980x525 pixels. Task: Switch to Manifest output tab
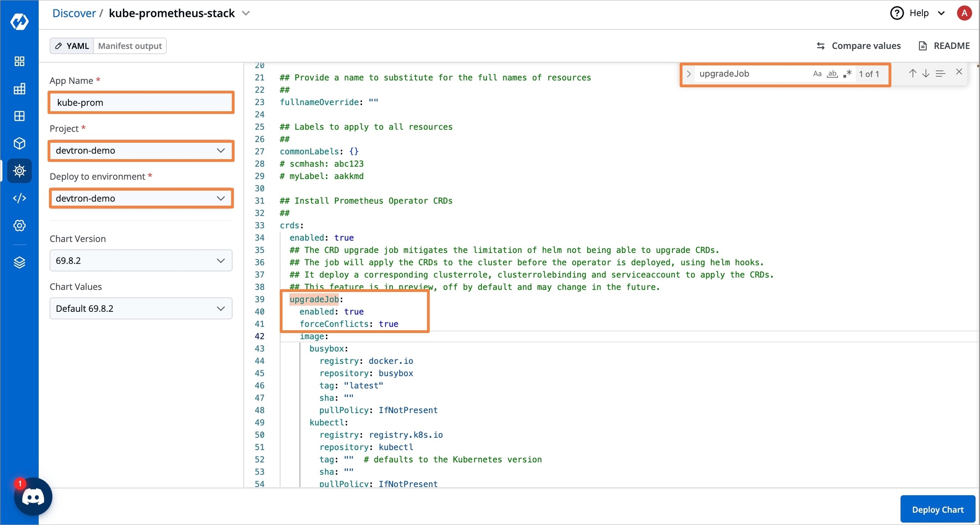(130, 46)
